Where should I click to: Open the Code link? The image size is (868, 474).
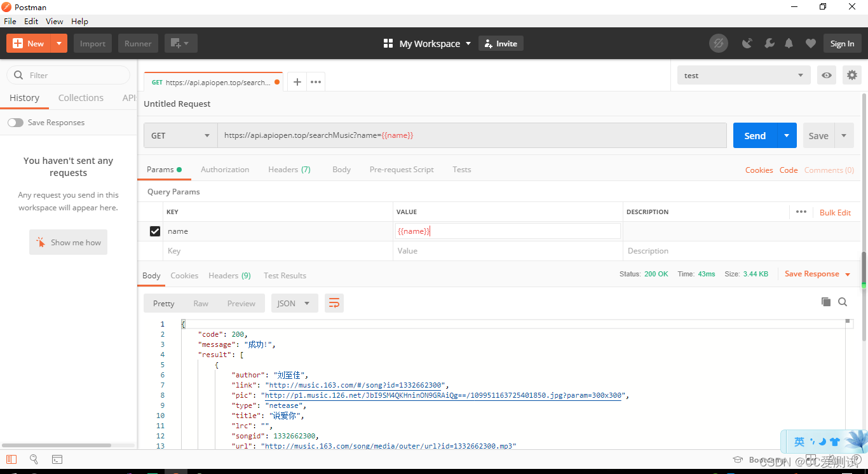click(789, 170)
